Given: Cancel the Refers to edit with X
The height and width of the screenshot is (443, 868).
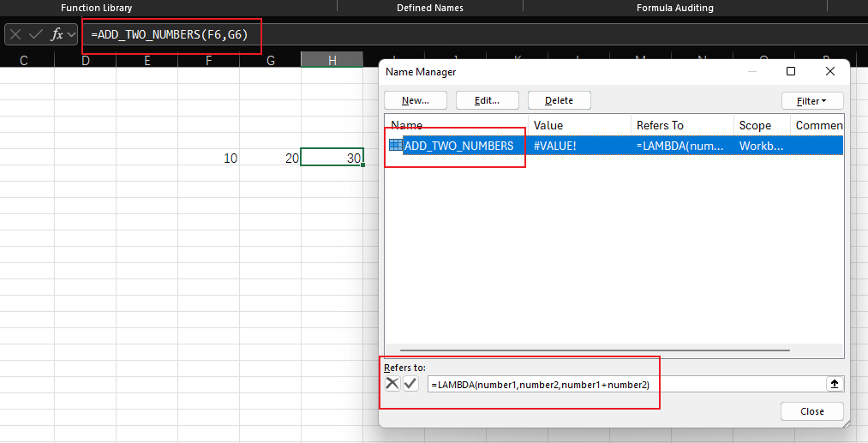Looking at the screenshot, I should (392, 384).
